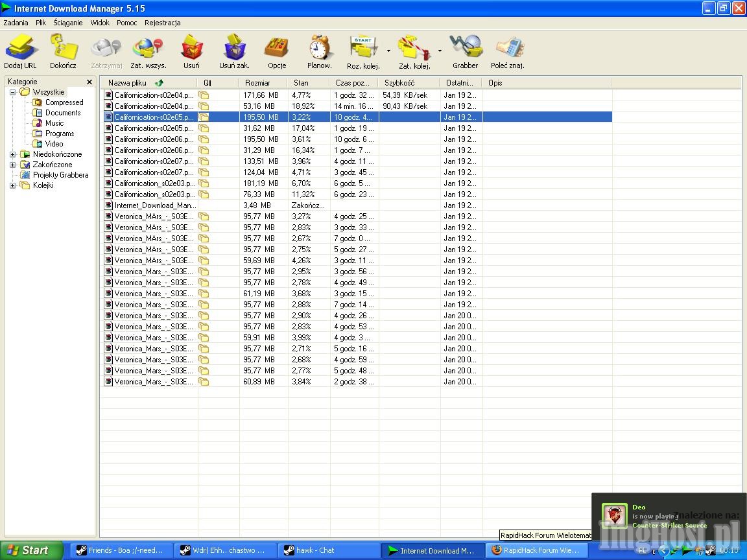Click the Usuń zak. delete completed icon
747x560 pixels.
[x=234, y=51]
